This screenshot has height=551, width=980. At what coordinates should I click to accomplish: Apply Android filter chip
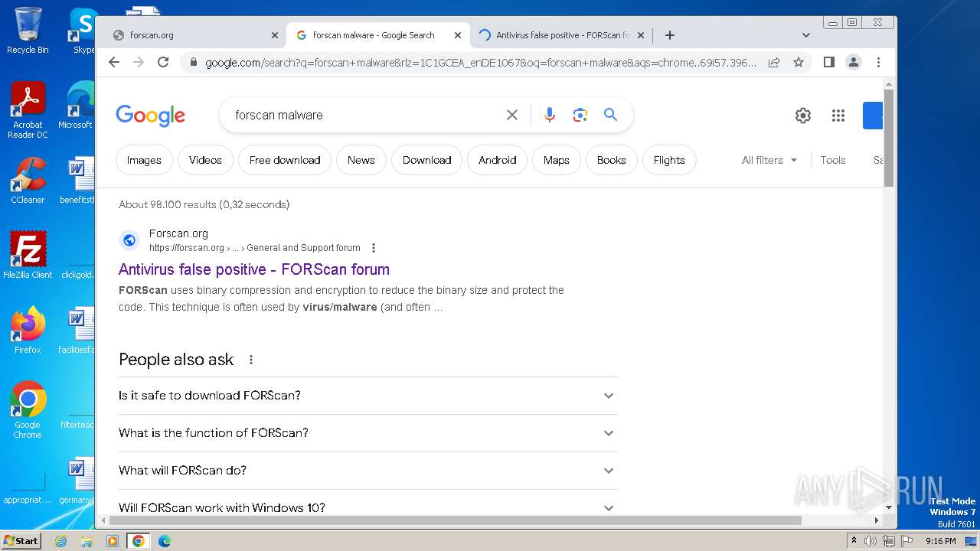pyautogui.click(x=498, y=160)
